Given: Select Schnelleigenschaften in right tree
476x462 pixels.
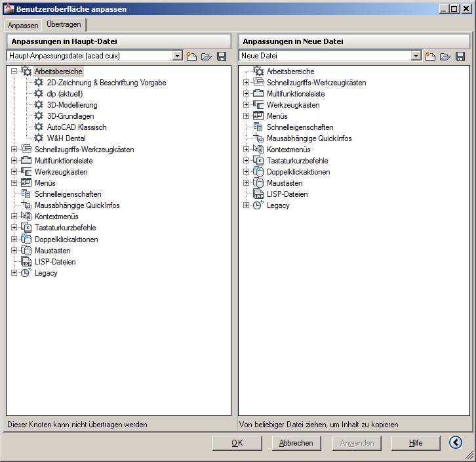Looking at the screenshot, I should (300, 127).
